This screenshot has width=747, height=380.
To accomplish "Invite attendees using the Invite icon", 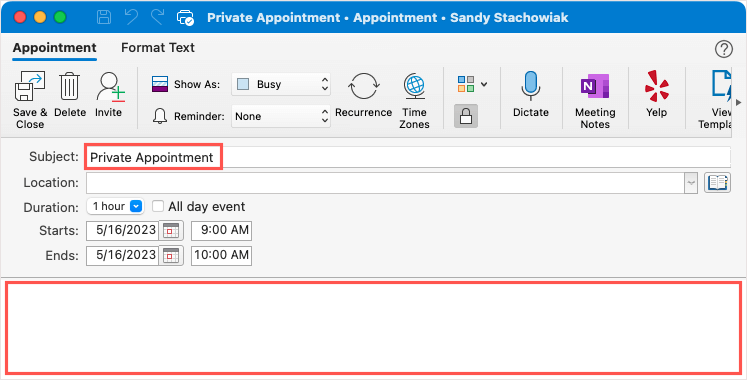I will pyautogui.click(x=110, y=87).
